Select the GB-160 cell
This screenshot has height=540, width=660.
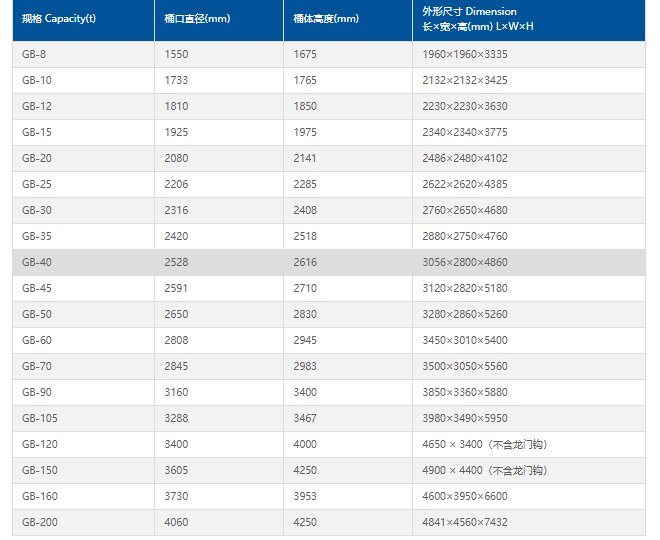point(83,497)
